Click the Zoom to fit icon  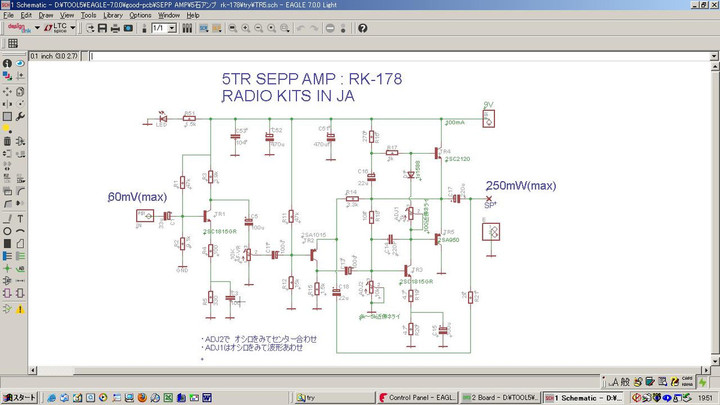tap(230, 28)
